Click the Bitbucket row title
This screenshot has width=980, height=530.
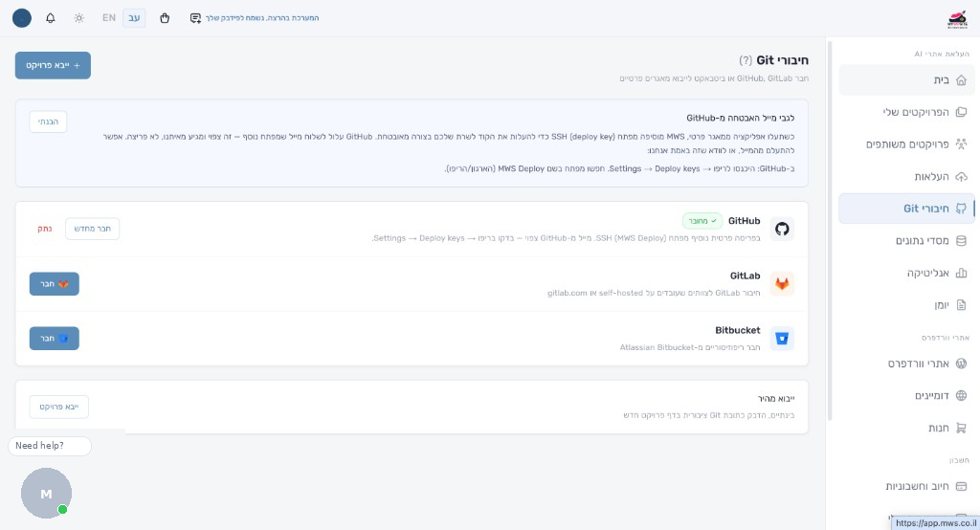pyautogui.click(x=738, y=330)
